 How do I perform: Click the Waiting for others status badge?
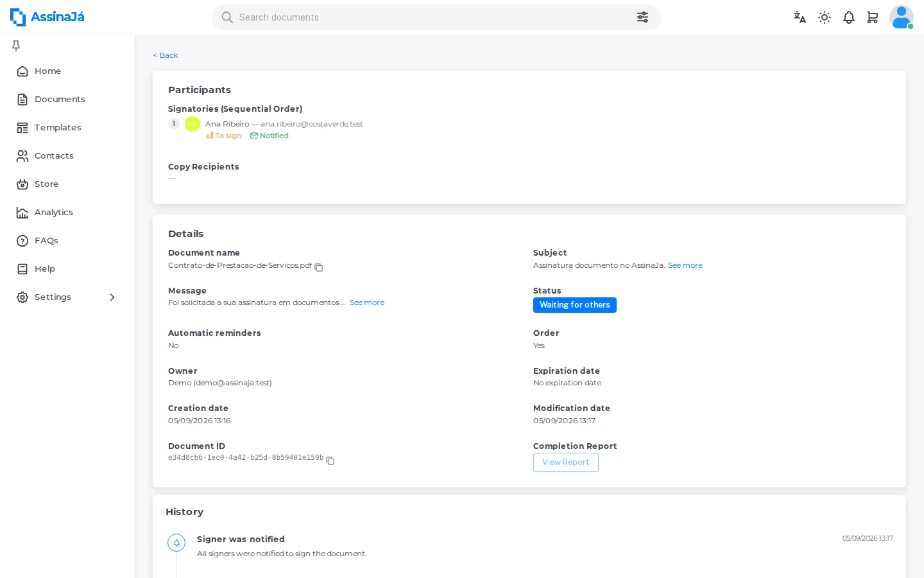pos(575,305)
